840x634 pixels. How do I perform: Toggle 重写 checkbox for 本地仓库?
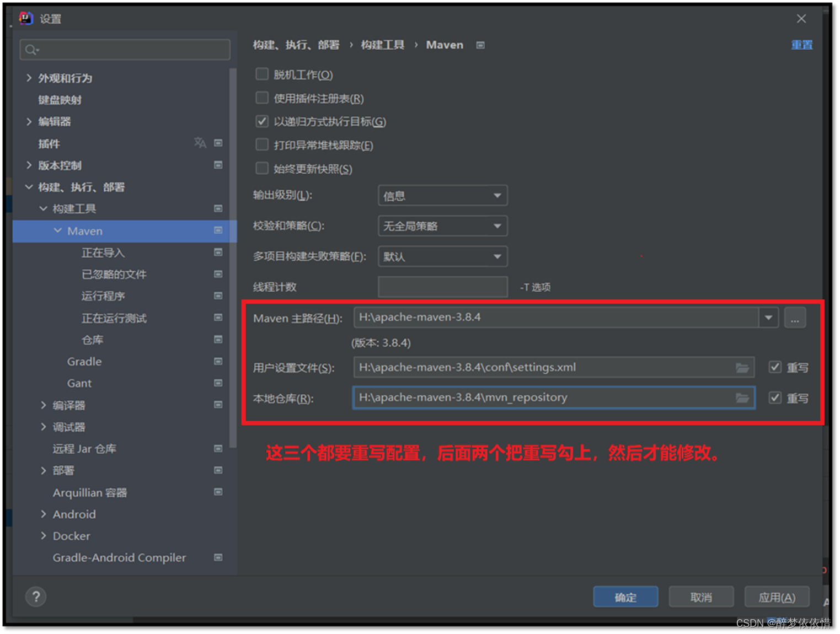pos(775,397)
